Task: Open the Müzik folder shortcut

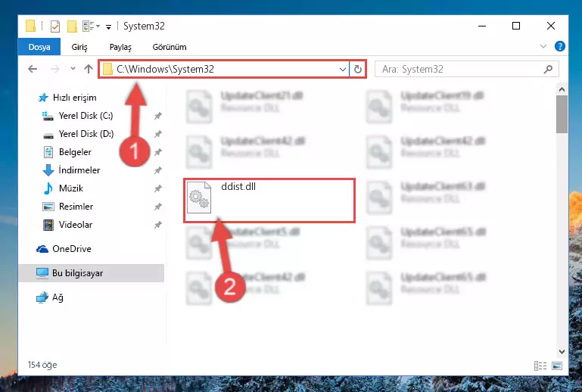Action: (63, 188)
